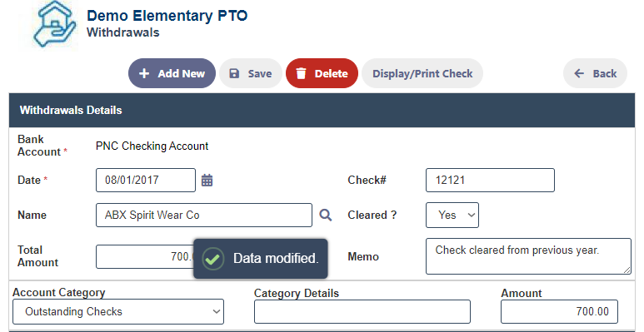Screen dimensions: 644x332
Task: Click the Category Details input box
Action: point(362,311)
